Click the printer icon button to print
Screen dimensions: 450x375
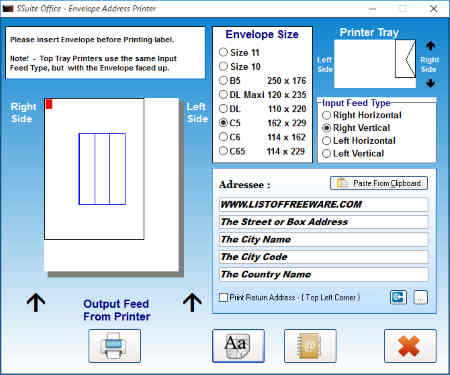tap(114, 346)
